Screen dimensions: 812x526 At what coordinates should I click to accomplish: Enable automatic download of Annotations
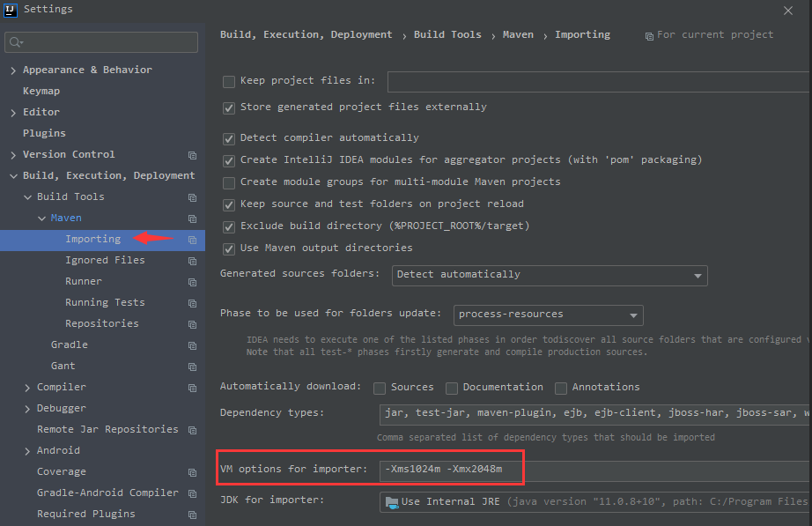coord(561,389)
